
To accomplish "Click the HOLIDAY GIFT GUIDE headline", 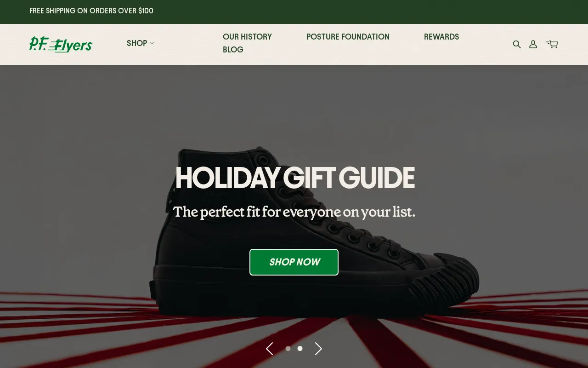I will (294, 178).
